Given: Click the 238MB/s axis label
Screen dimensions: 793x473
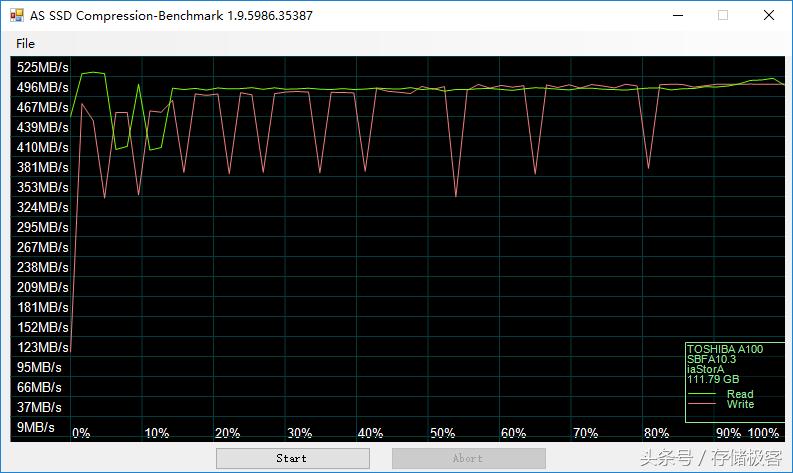Looking at the screenshot, I should (x=42, y=267).
